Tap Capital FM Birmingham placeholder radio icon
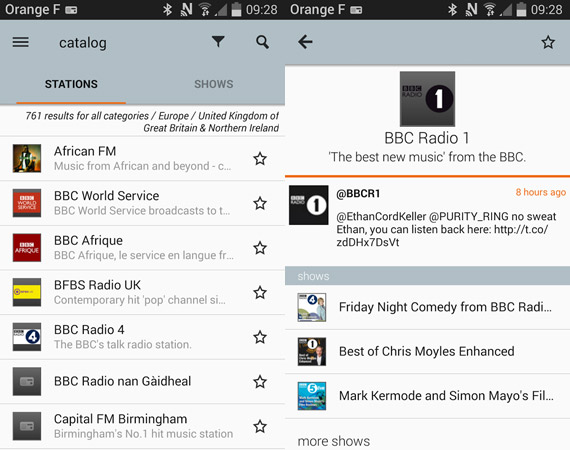This screenshot has width=570, height=450. (x=27, y=426)
